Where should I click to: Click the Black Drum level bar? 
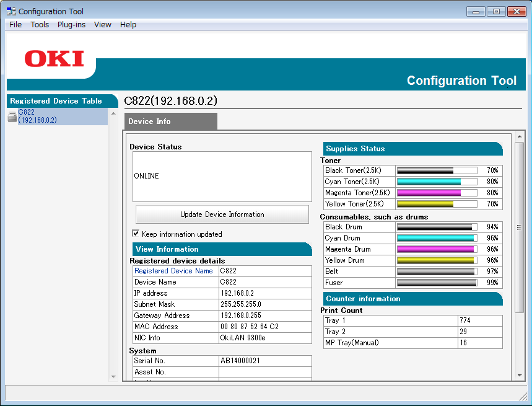[x=437, y=227]
